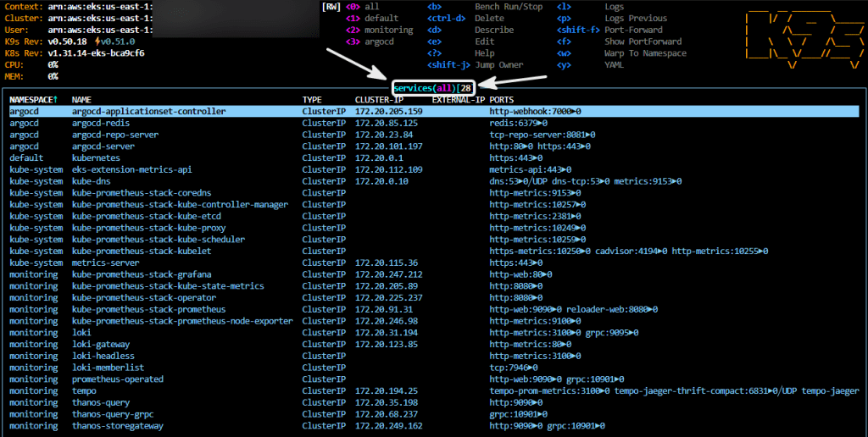
Task: Click cluster IP 172.20.0.10
Action: click(x=381, y=181)
